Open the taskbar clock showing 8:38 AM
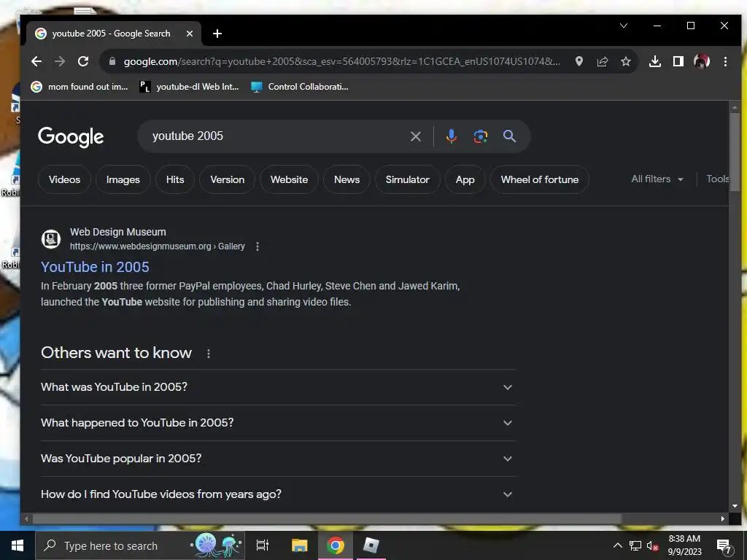The image size is (747, 560). tap(684, 545)
